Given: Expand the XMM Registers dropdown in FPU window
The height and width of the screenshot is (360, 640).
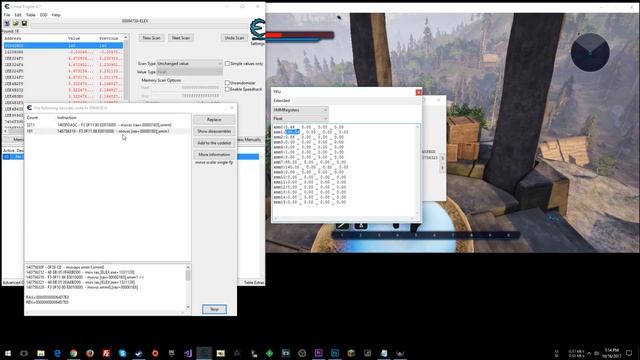Looking at the screenshot, I should point(300,110).
